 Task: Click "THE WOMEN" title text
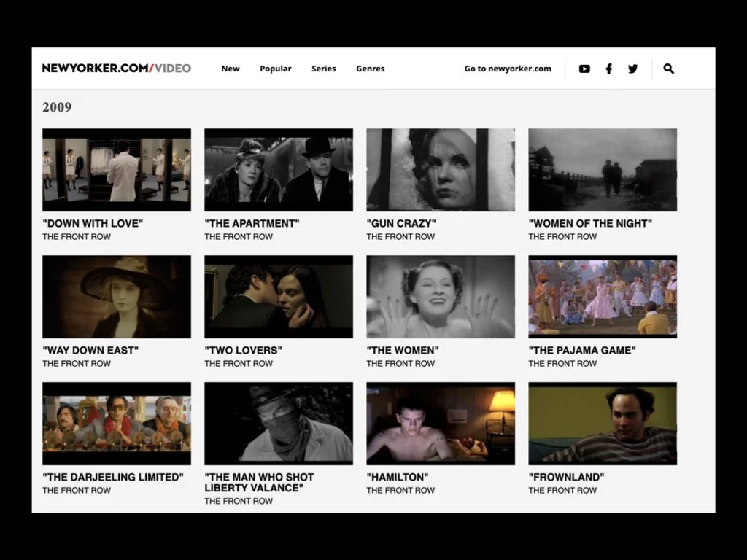[x=403, y=350]
